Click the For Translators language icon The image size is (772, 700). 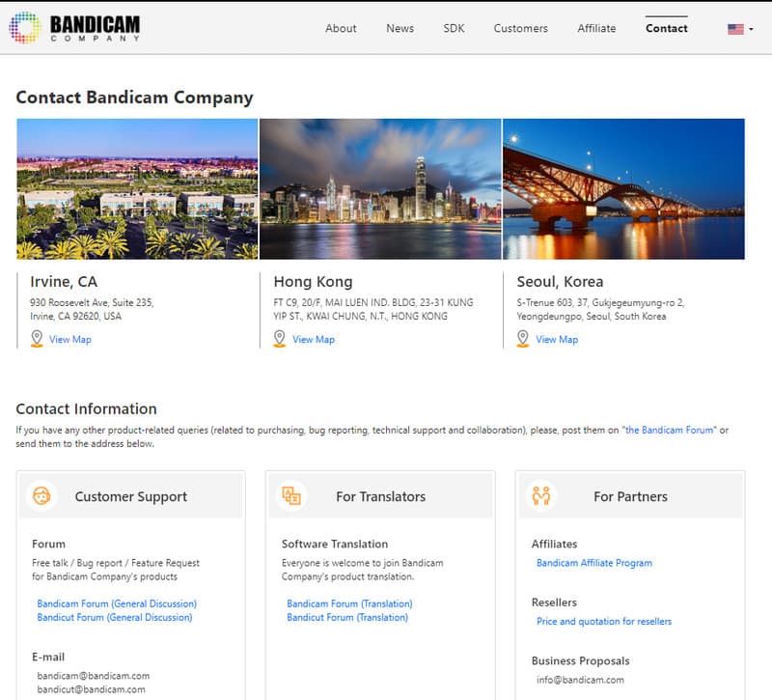point(290,496)
